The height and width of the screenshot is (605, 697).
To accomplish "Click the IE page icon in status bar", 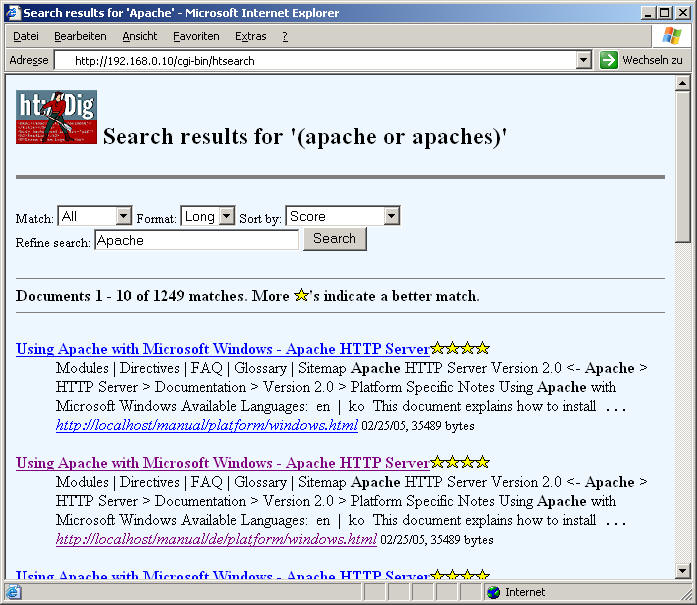I will [13, 592].
